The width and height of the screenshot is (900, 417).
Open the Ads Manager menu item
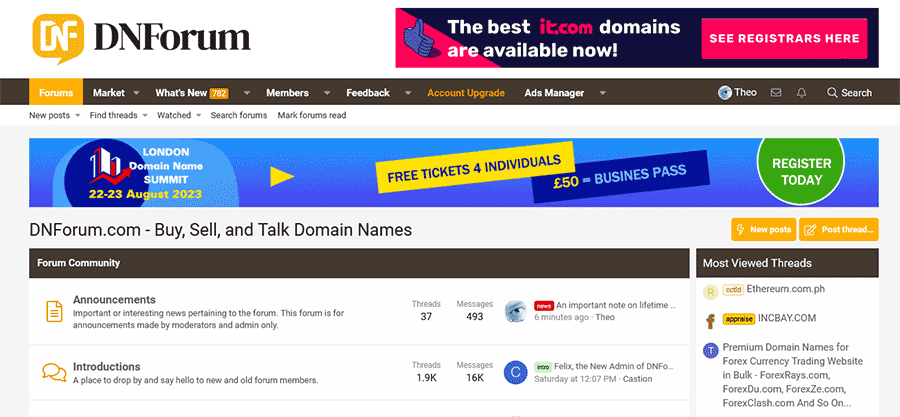(554, 93)
